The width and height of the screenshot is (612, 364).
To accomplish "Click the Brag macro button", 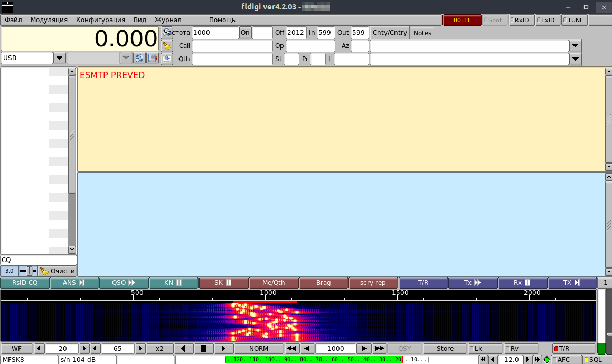I will coord(323,283).
